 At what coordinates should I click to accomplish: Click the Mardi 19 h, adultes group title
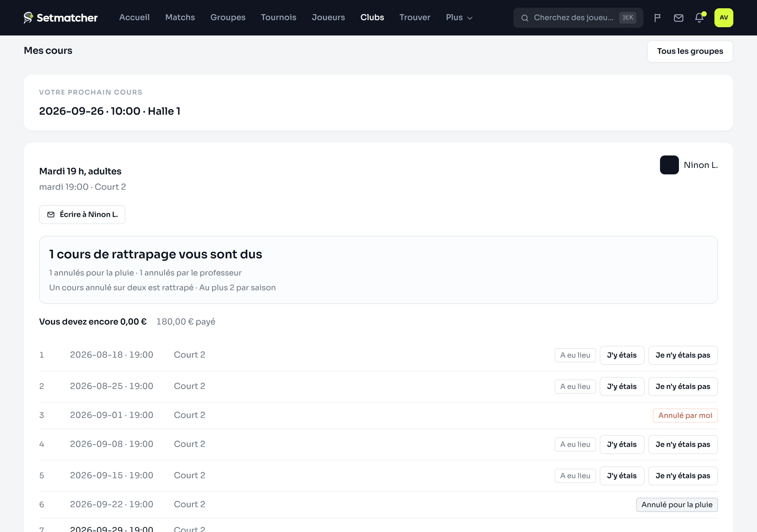coord(80,171)
